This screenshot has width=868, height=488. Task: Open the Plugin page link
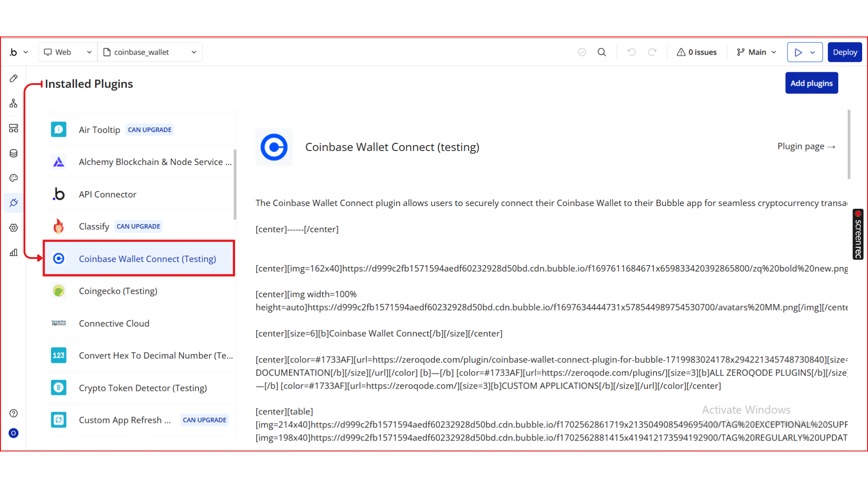click(806, 146)
